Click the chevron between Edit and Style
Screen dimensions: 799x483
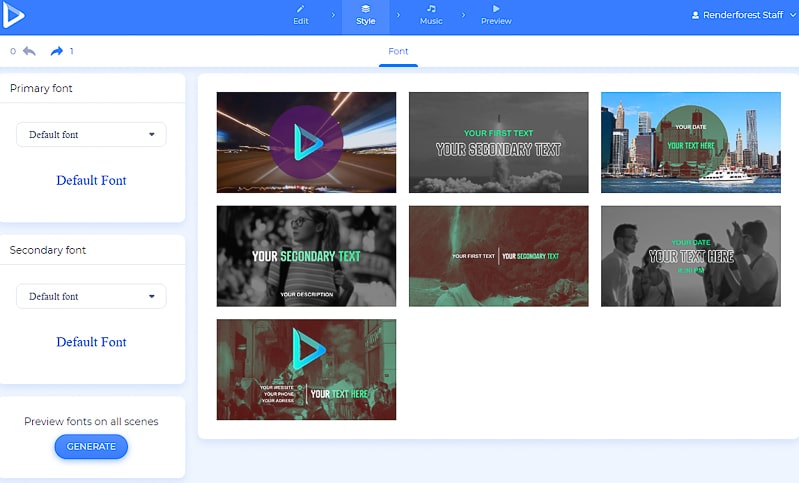(333, 15)
